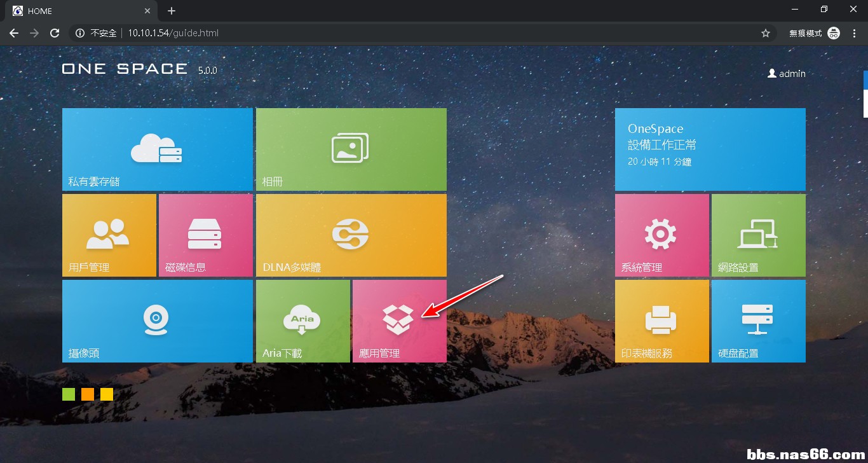Open the Aria下載 download tile

(x=302, y=321)
